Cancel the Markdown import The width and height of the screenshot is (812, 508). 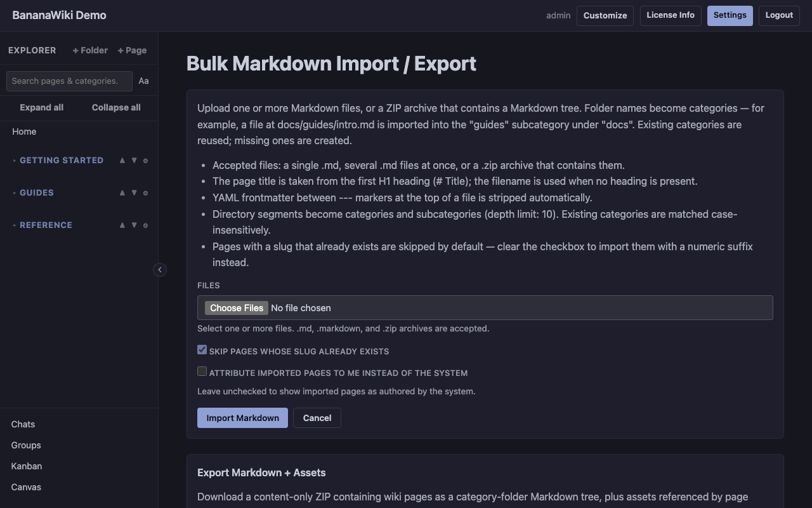317,418
